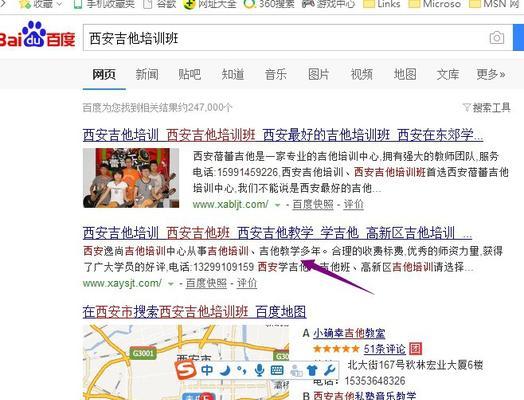Click the user avatar icon on Sogou bar
Viewport: 524px width, 400px height.
[x=296, y=371]
